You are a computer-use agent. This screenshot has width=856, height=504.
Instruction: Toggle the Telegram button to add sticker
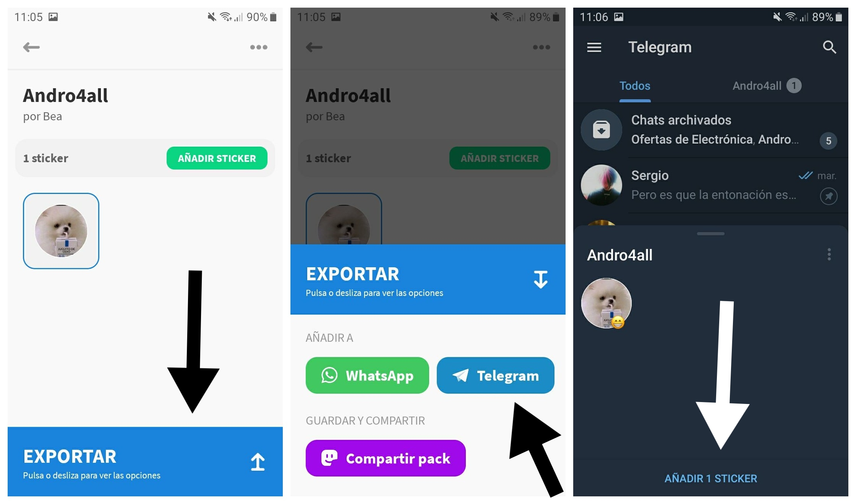(501, 376)
